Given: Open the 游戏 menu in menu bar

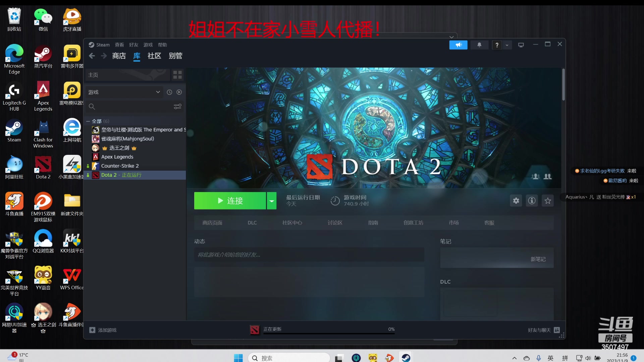Looking at the screenshot, I should [148, 45].
